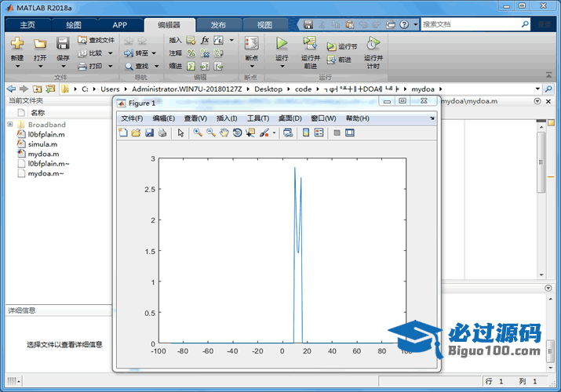Run the script with green 运行 arrow
Image resolution: width=561 pixels, height=392 pixels.
click(x=282, y=43)
